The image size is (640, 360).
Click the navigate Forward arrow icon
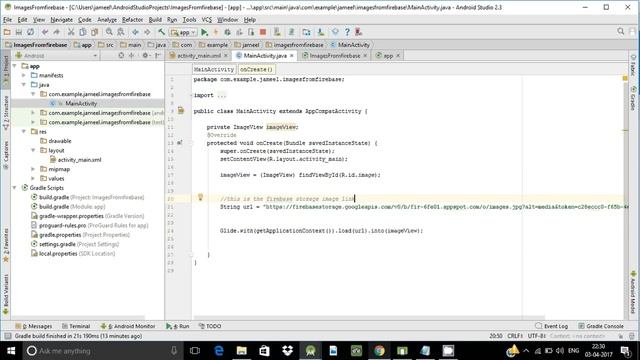(x=147, y=32)
